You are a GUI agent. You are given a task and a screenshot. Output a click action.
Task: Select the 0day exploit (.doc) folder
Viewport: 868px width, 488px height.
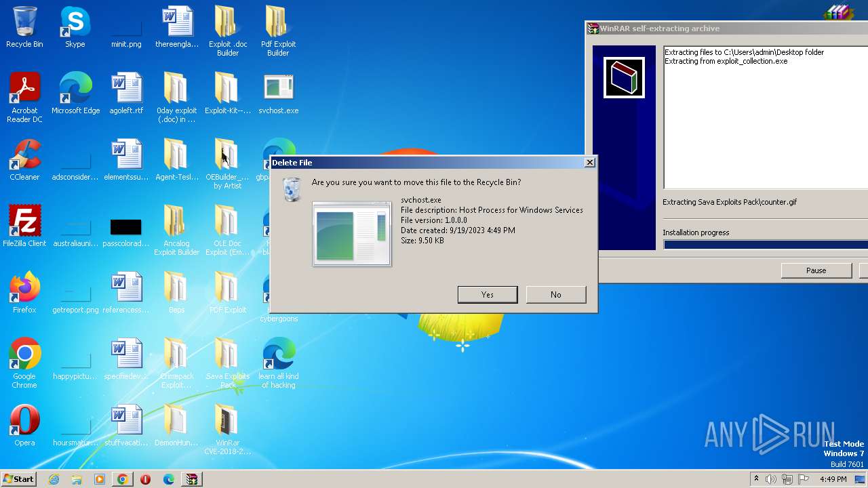tap(176, 98)
